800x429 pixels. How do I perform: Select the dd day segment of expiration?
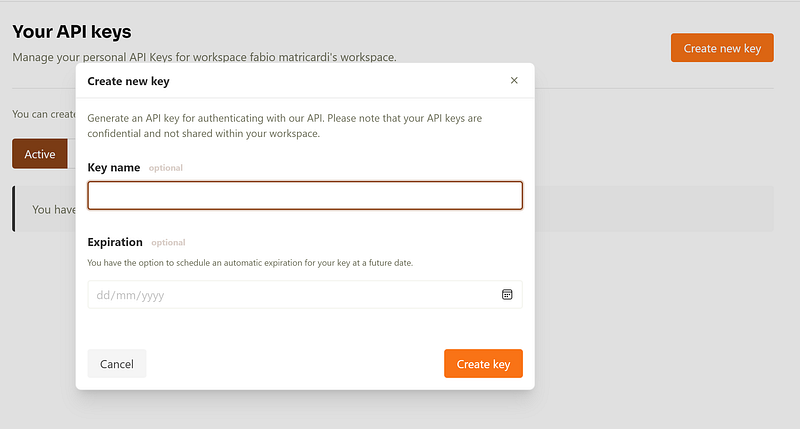click(103, 295)
